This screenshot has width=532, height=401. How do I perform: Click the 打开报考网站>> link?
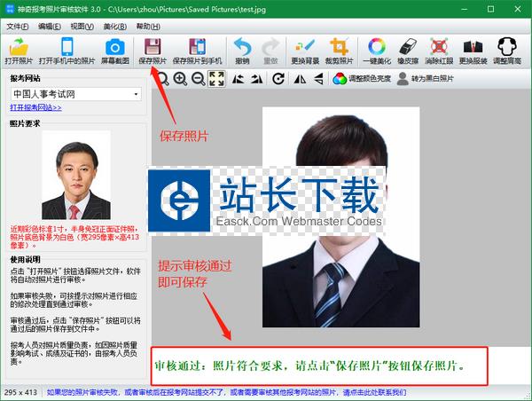click(36, 107)
